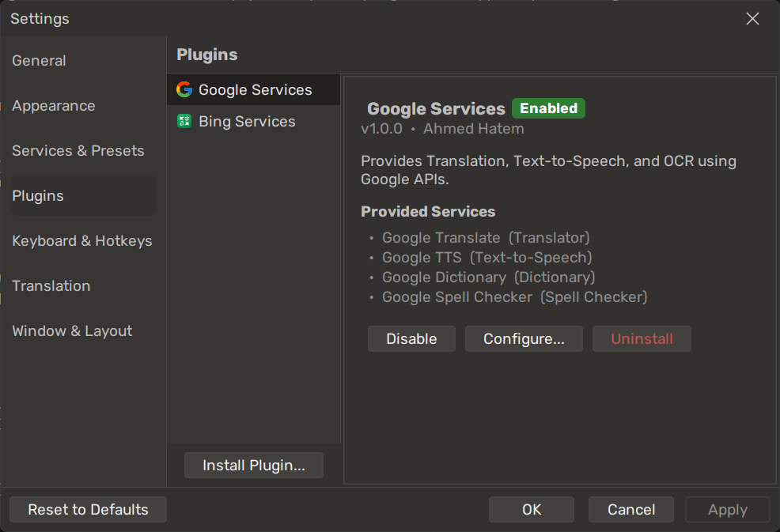This screenshot has width=780, height=532.
Task: Click the Provided Services heading
Action: 428,212
